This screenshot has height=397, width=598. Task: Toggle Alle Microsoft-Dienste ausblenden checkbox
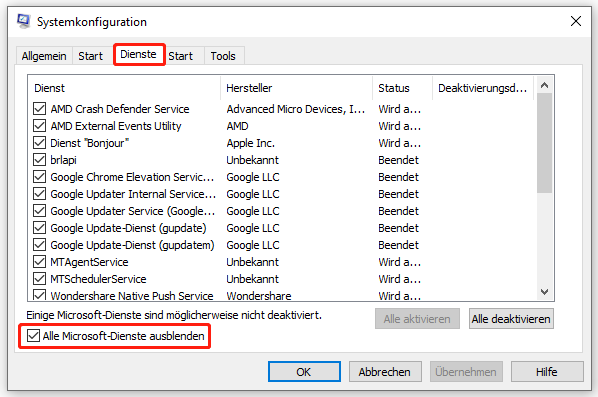click(33, 336)
